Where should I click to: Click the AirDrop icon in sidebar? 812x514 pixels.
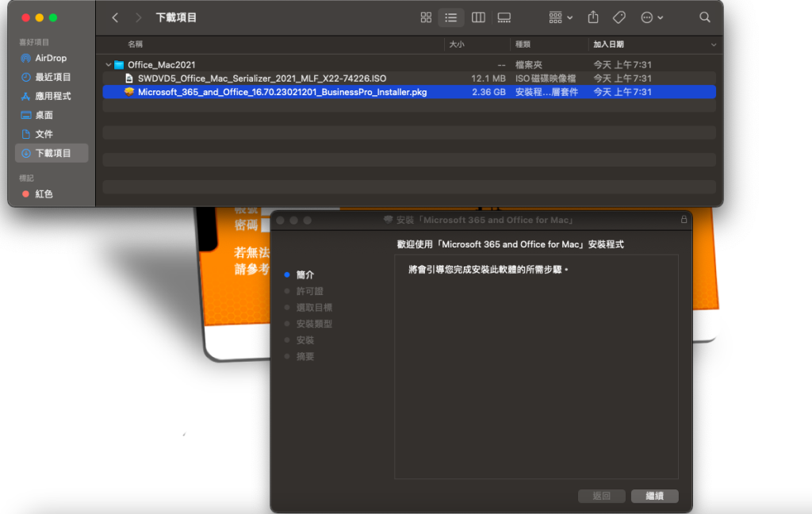[25, 58]
